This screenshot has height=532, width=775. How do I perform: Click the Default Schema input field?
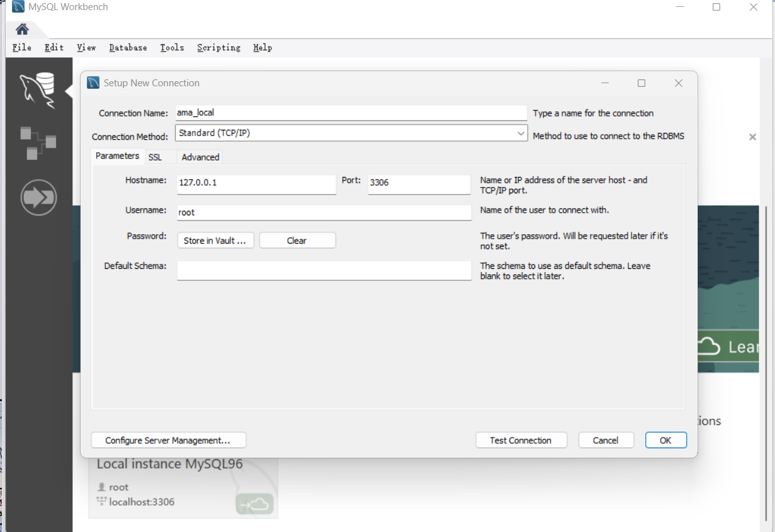[x=324, y=270]
